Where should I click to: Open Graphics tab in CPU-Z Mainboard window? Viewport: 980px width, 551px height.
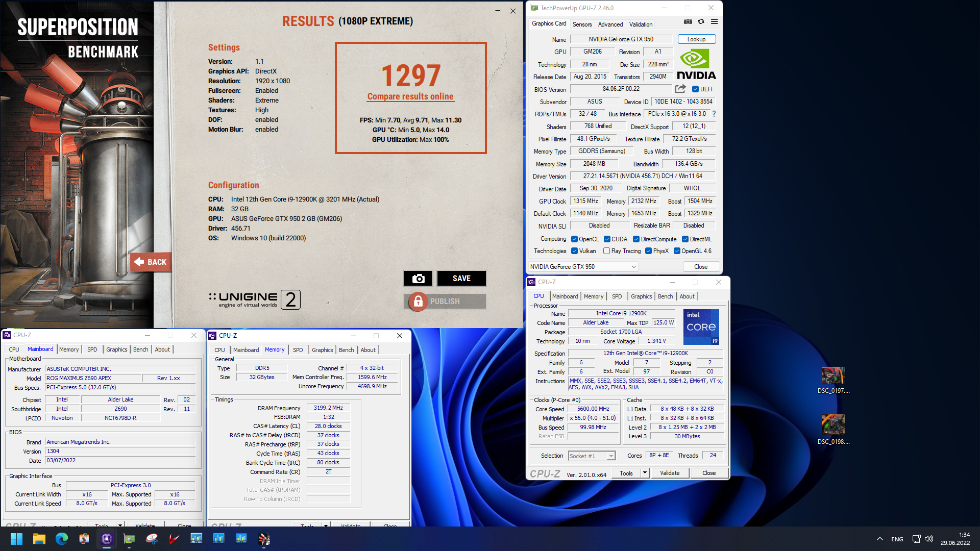(117, 349)
